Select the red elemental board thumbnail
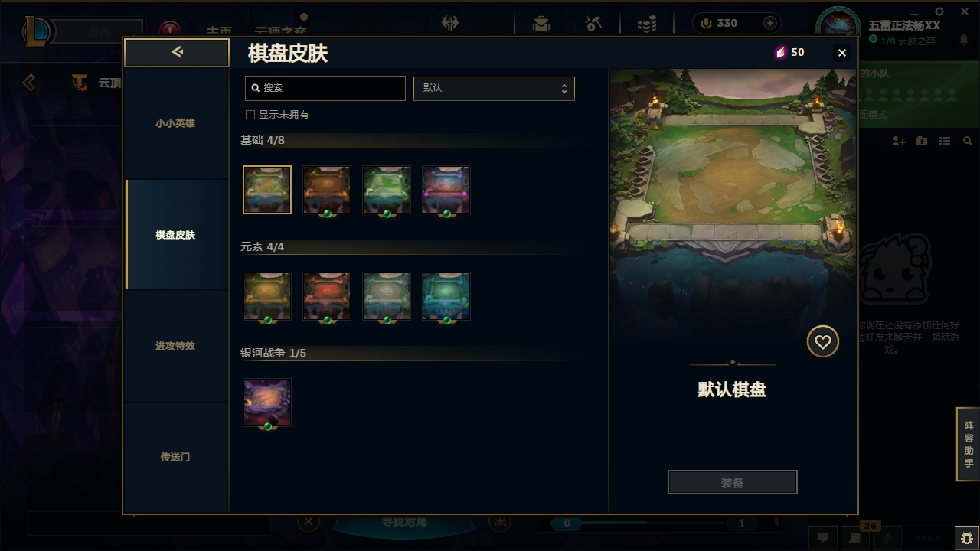 point(327,296)
